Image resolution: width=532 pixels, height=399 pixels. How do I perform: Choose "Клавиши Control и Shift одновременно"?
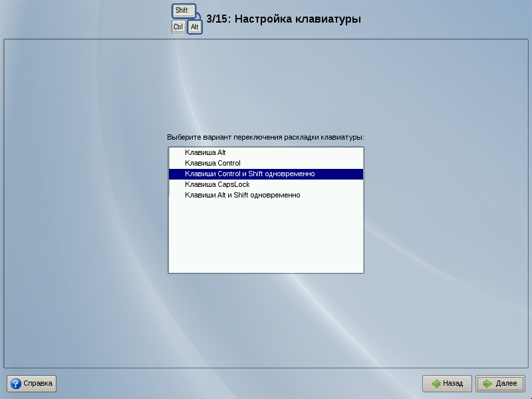point(249,174)
